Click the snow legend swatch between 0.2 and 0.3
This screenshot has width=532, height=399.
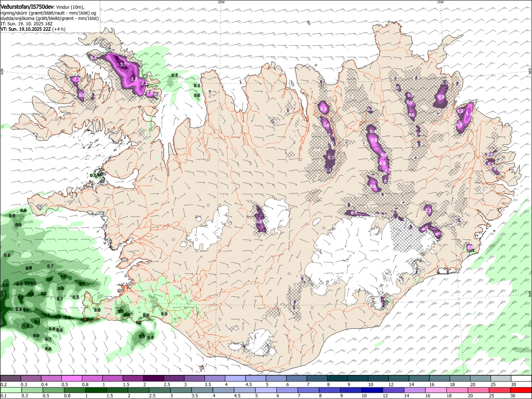pyautogui.click(x=10, y=378)
